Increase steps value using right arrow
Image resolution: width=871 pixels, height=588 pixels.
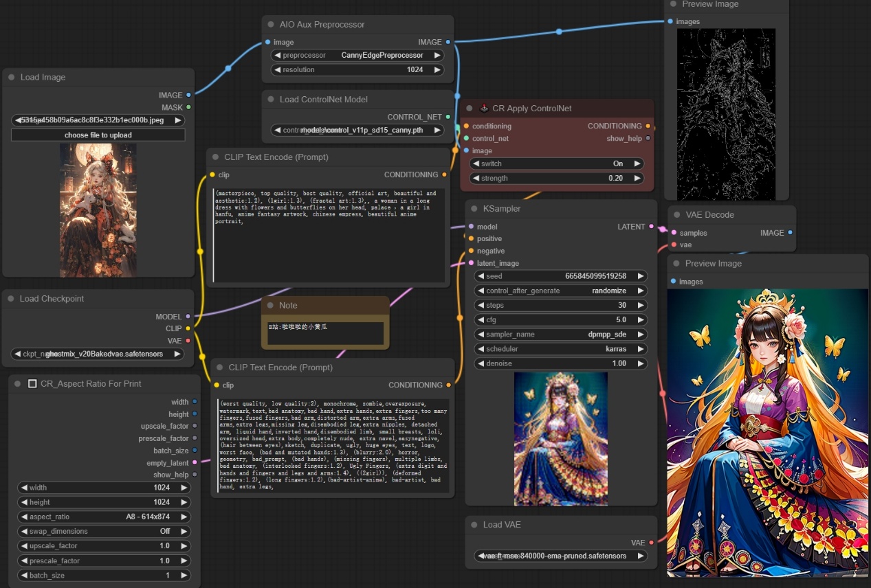641,306
